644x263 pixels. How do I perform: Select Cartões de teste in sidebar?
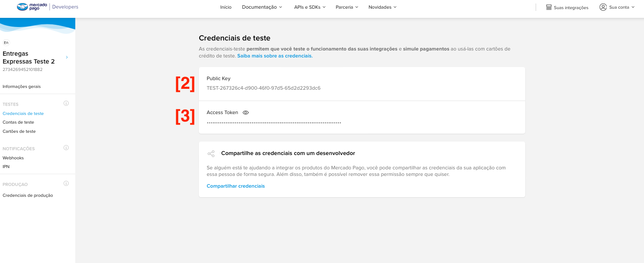click(19, 131)
